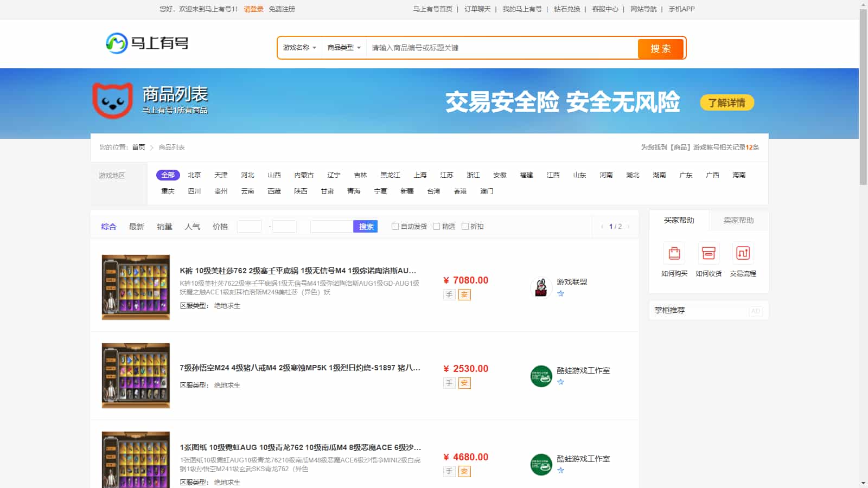Viewport: 868px width, 488px height.
Task: Expand the 游戏名称 dropdown
Action: pos(299,48)
